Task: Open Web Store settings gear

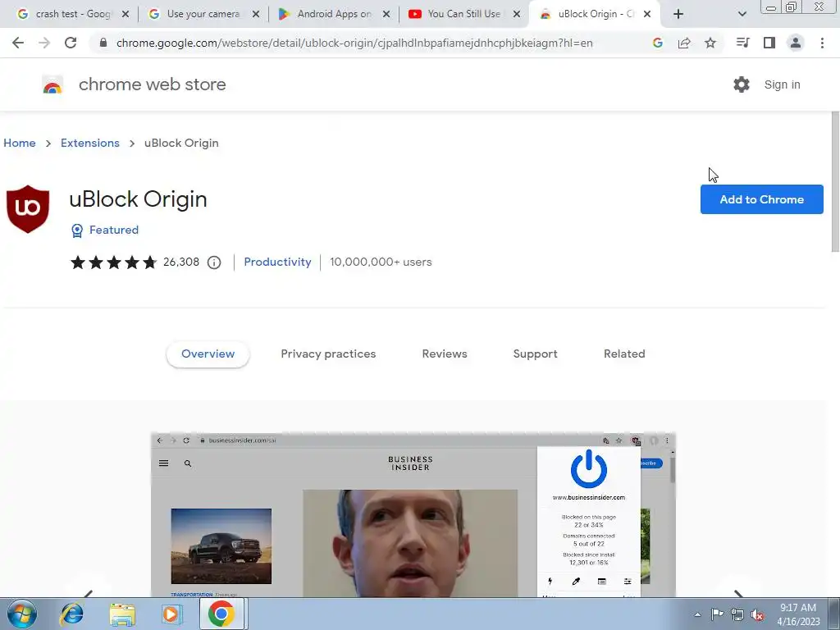Action: point(742,84)
